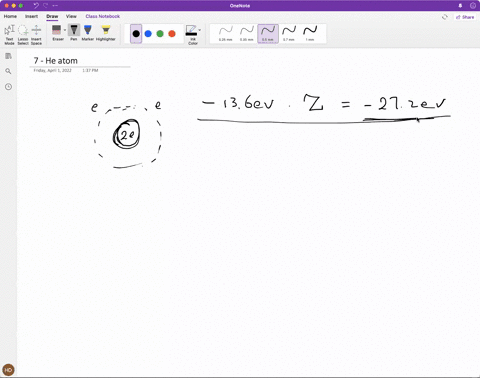The image size is (480, 378).
Task: Select the Highlighter tool
Action: [106, 33]
